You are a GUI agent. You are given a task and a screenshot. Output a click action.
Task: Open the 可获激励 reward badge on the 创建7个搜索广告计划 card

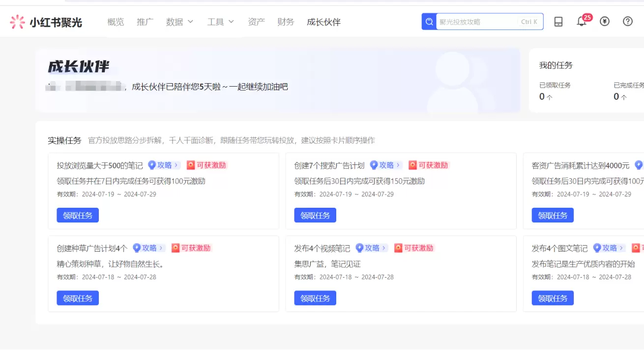(428, 165)
